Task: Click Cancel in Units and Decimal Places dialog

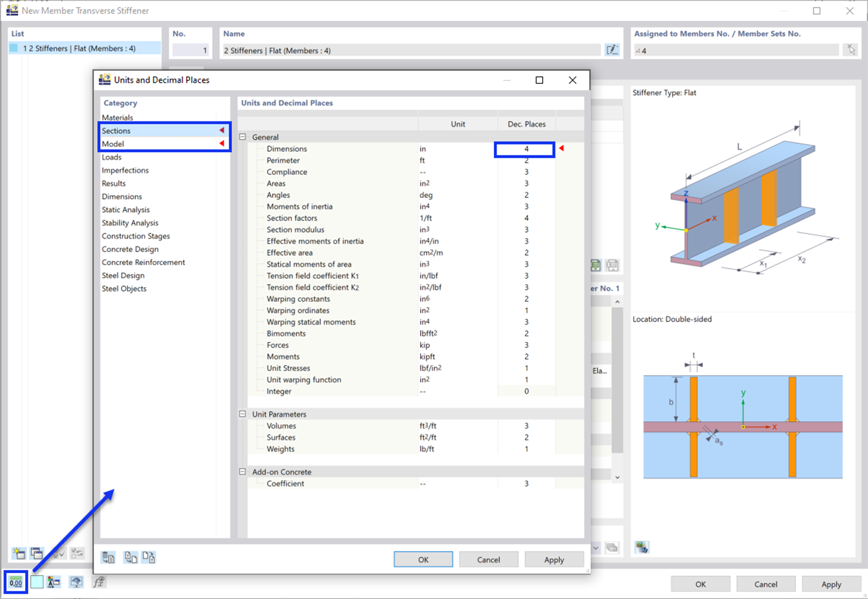Action: tap(489, 559)
